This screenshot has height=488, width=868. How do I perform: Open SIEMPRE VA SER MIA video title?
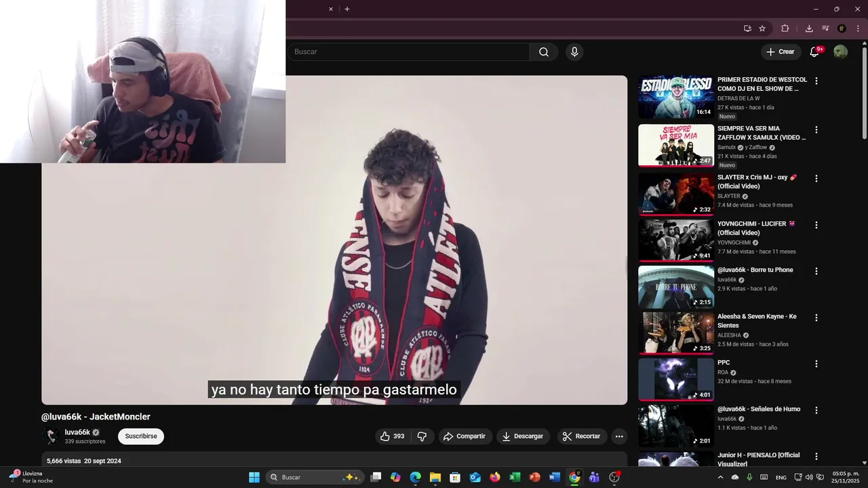point(762,133)
